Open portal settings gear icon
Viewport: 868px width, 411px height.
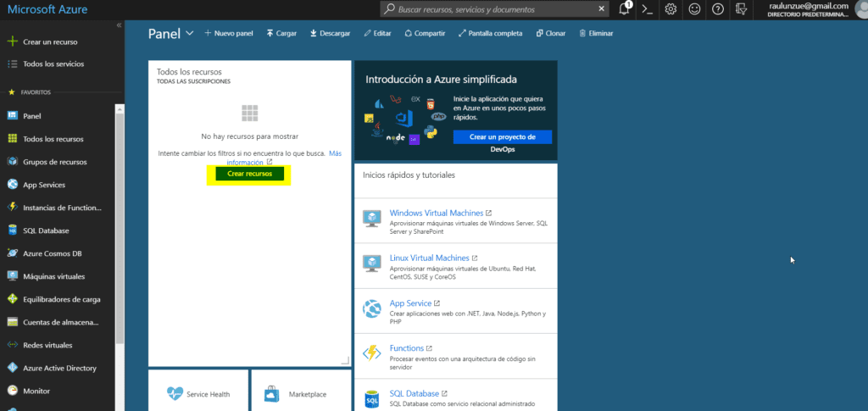pos(671,8)
